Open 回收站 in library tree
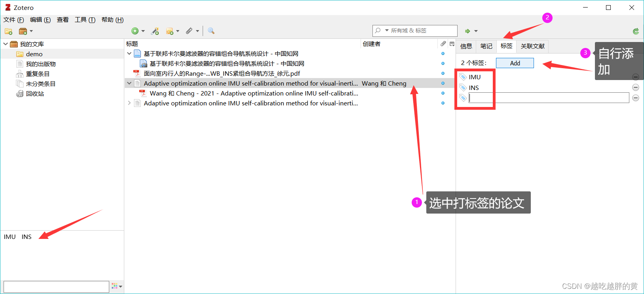 click(35, 94)
